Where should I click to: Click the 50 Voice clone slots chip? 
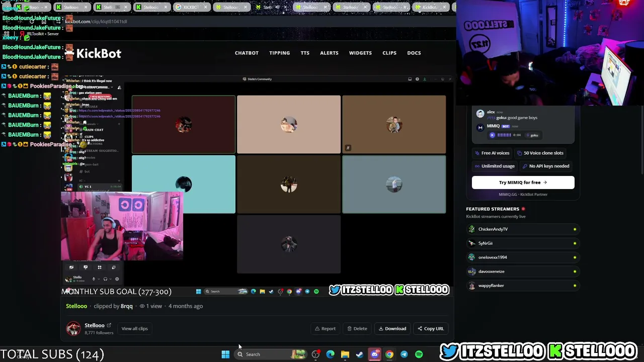(540, 153)
